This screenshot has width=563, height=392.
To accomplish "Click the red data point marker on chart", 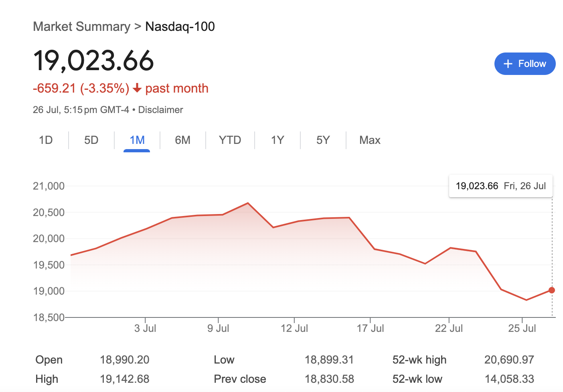I will point(552,290).
